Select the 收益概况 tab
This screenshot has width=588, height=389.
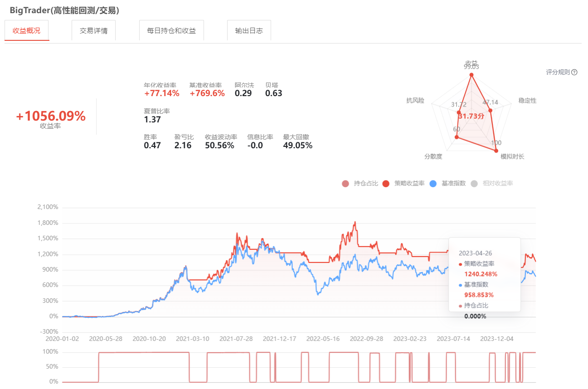[x=26, y=31]
